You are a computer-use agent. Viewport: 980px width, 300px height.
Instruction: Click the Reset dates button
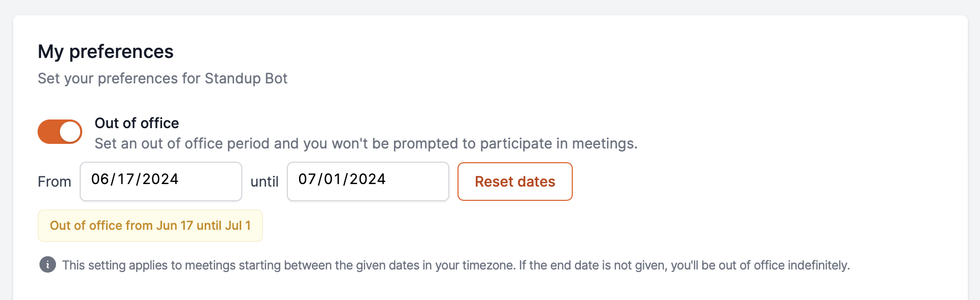(x=514, y=182)
